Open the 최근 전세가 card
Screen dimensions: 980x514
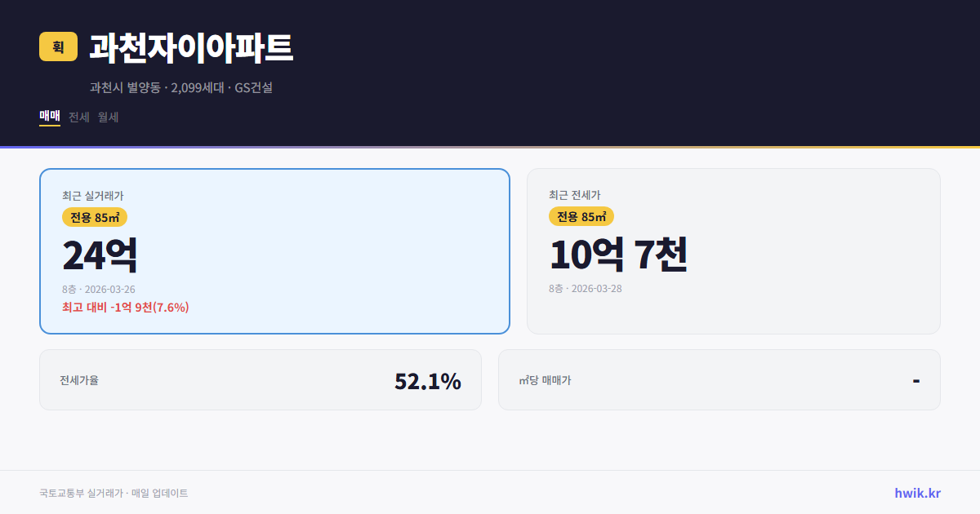point(733,250)
